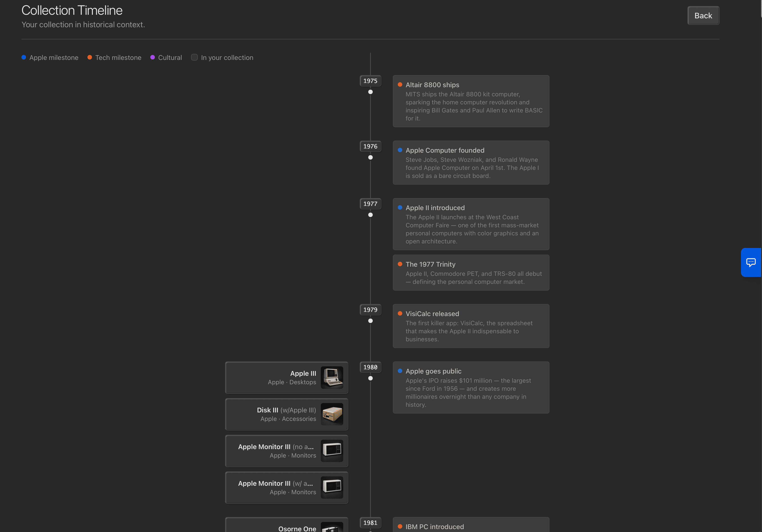Open the Apple Computer founded event
Image resolution: width=762 pixels, height=532 pixels.
point(471,163)
